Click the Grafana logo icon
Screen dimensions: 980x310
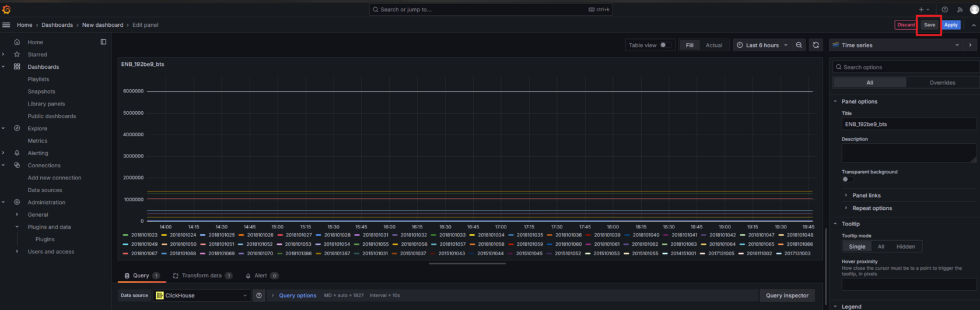click(6, 9)
